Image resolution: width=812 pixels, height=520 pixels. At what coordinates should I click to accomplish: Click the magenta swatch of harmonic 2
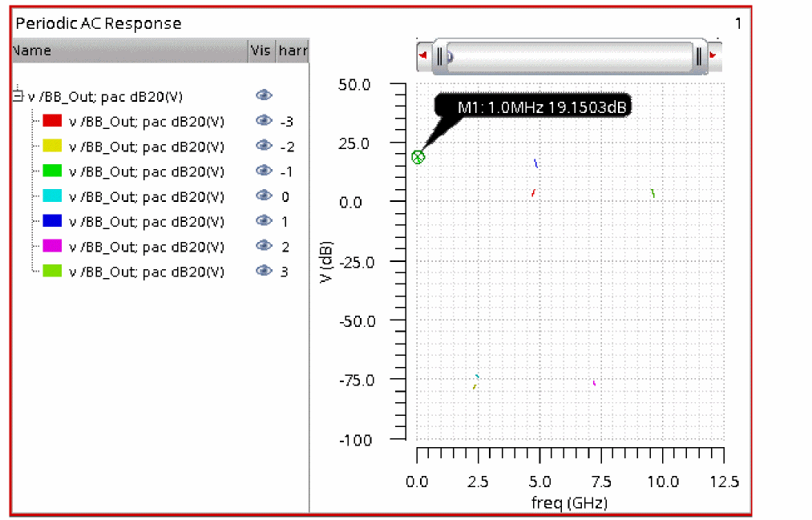52,246
